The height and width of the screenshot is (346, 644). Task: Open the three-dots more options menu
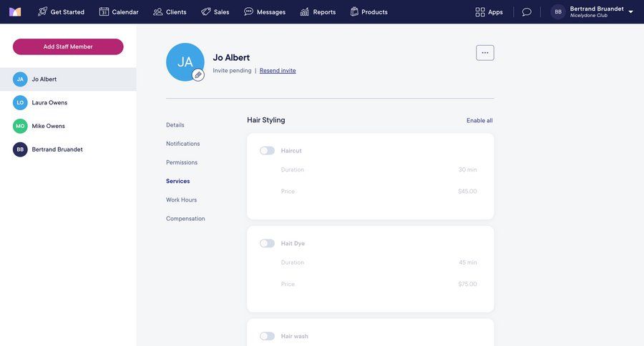[485, 52]
